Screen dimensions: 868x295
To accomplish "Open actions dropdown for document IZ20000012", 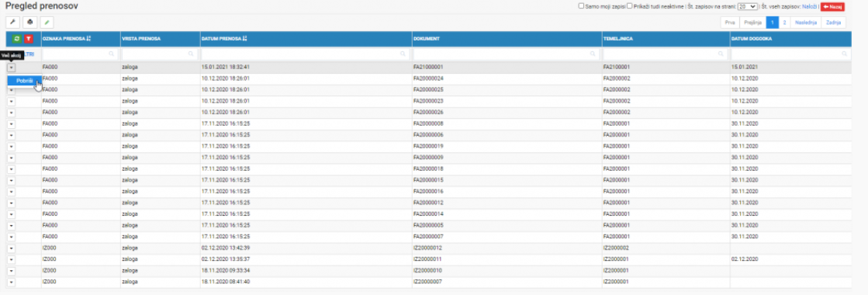I will [x=12, y=248].
